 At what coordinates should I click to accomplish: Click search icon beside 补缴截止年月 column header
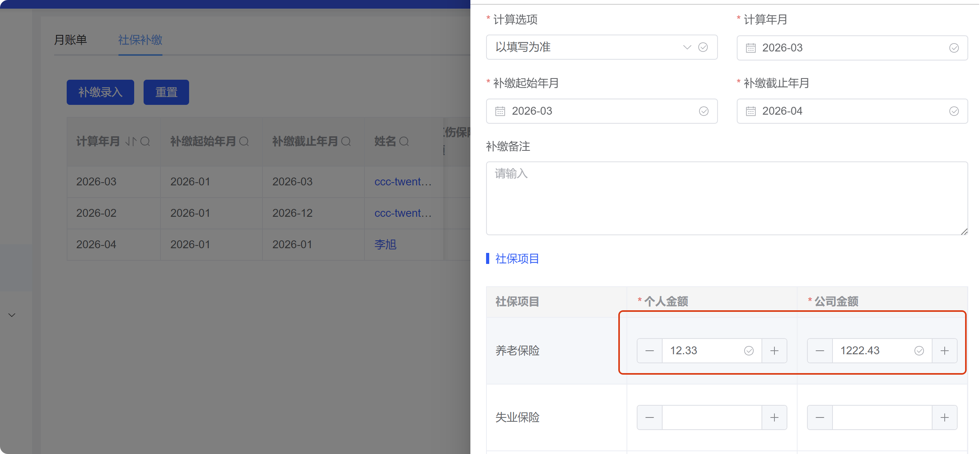(x=346, y=141)
